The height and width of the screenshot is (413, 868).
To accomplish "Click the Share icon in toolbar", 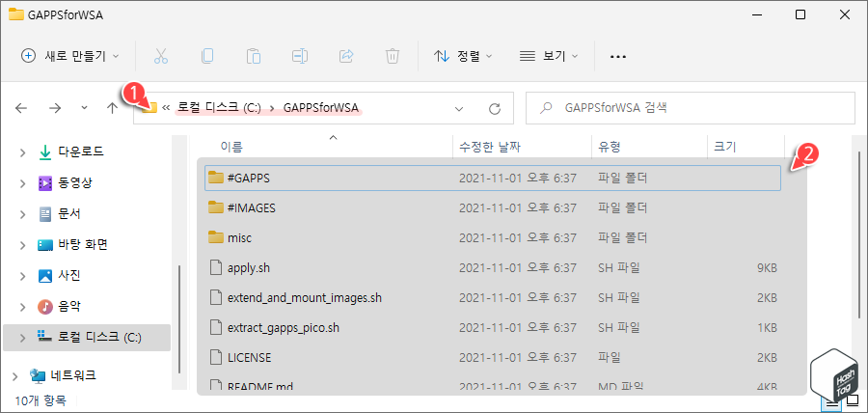I will pos(346,56).
